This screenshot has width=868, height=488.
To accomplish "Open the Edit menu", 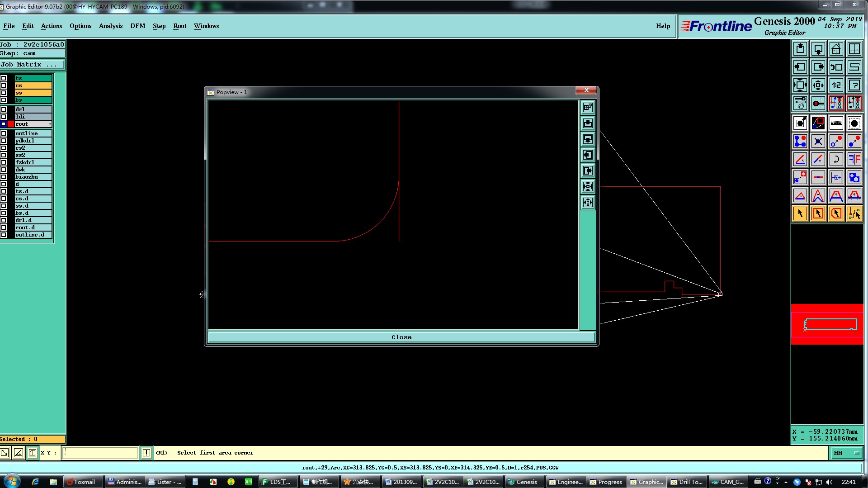I will [28, 26].
